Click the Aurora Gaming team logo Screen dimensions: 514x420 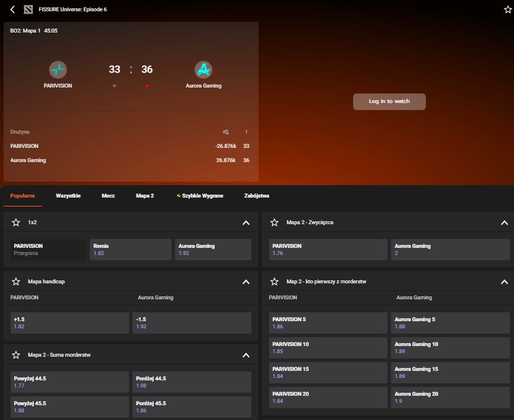203,70
